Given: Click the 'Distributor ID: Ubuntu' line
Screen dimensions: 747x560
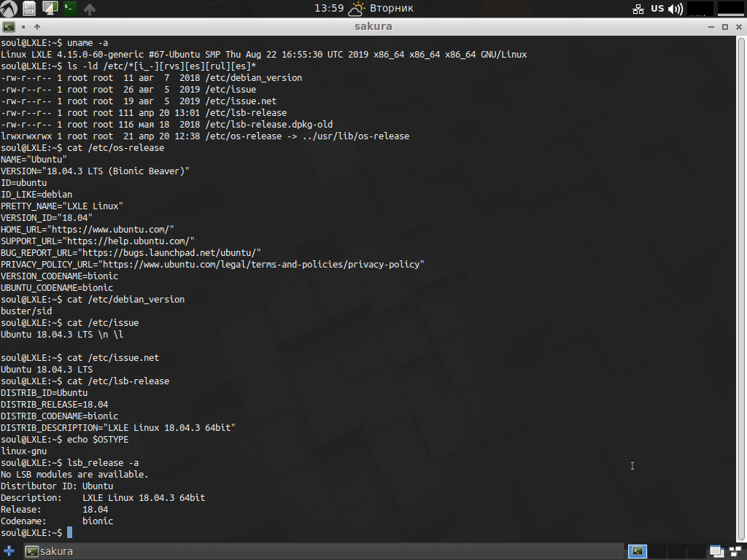Looking at the screenshot, I should [x=57, y=486].
